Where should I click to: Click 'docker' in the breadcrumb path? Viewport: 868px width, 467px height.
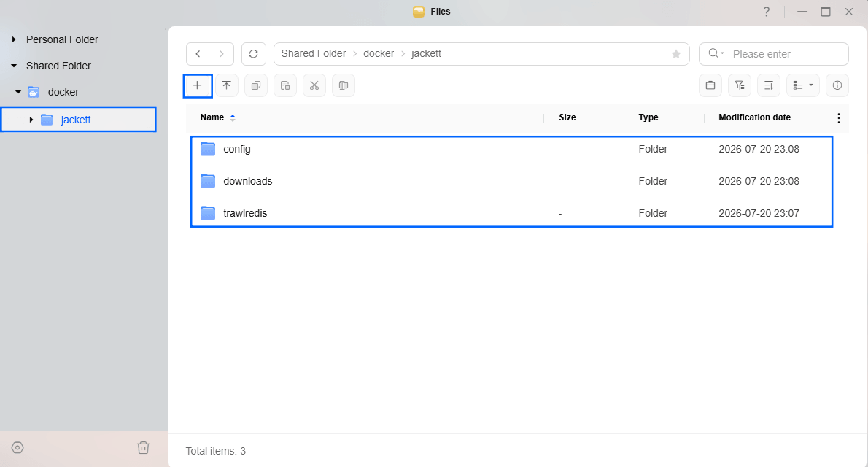[379, 54]
